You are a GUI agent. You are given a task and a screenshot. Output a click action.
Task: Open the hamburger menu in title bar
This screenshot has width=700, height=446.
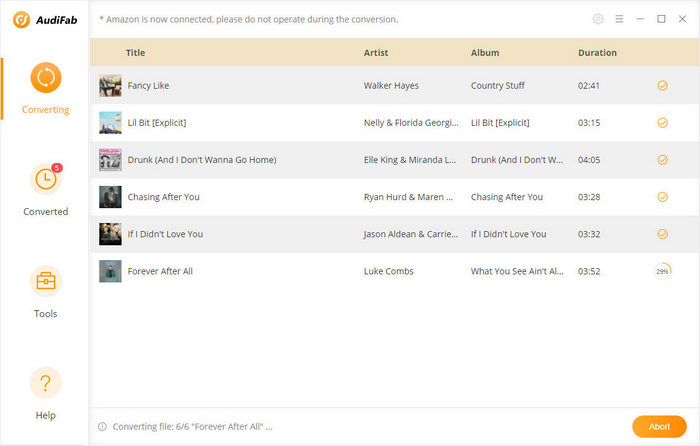coord(619,19)
